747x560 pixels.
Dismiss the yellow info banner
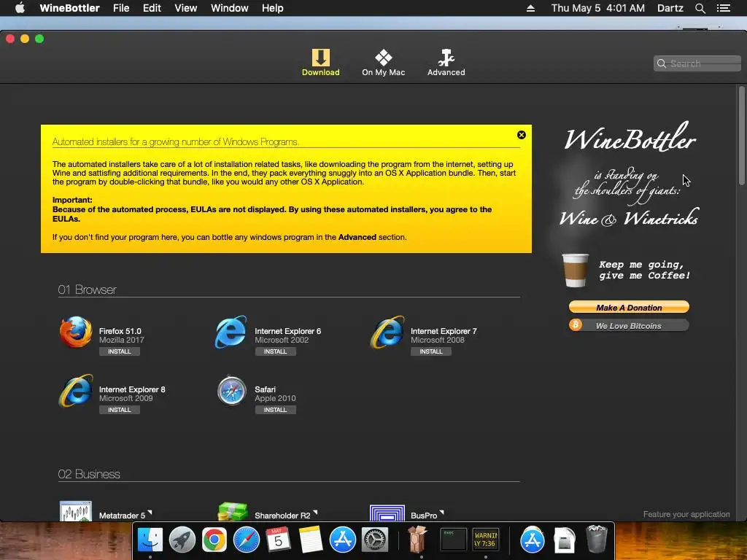pos(521,135)
